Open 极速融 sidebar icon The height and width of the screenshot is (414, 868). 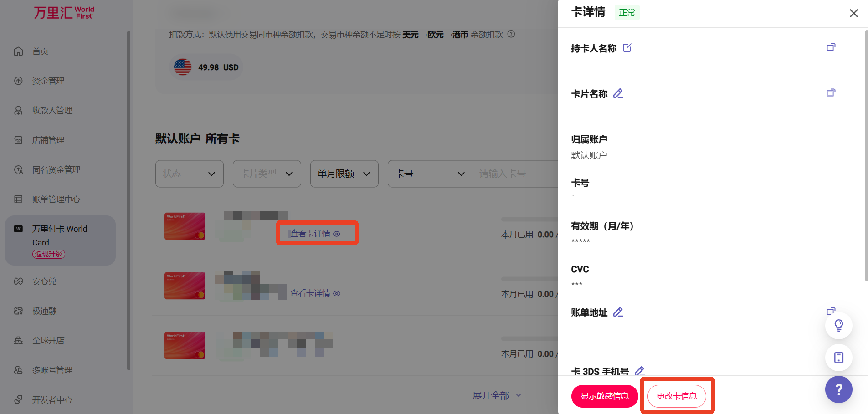tap(18, 311)
